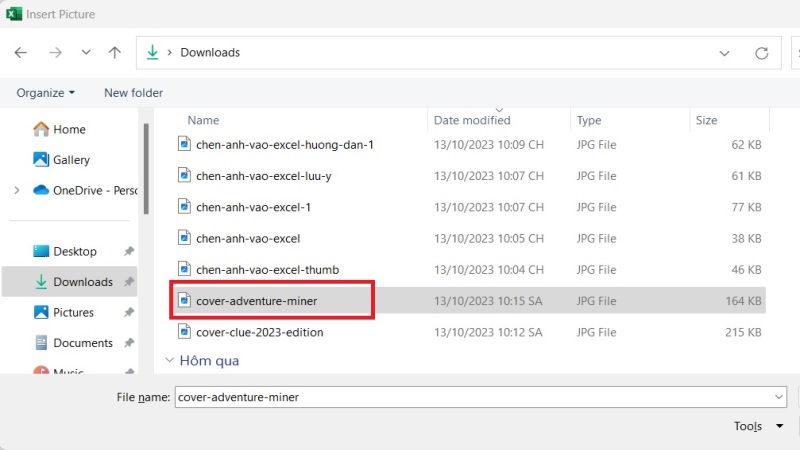Click the navigation pane scrollbar
This screenshot has width=800, height=450.
(x=146, y=168)
